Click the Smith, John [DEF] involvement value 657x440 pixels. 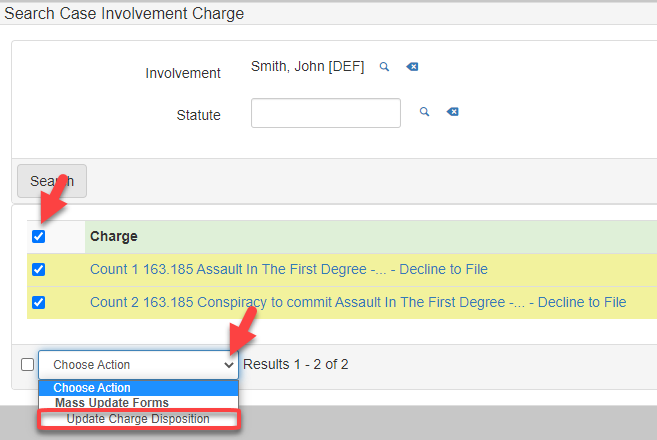click(x=309, y=68)
